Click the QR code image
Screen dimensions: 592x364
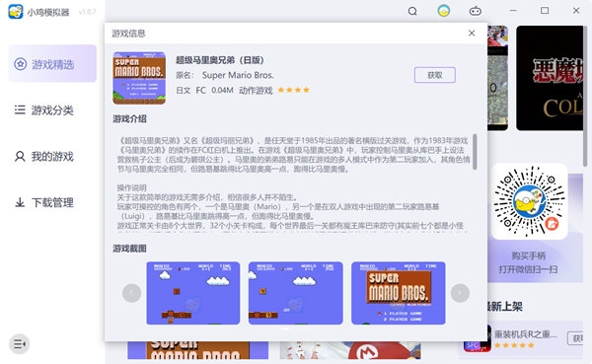(x=529, y=201)
